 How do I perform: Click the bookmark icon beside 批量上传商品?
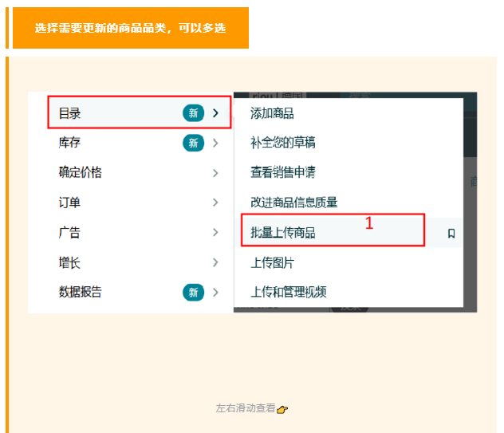coord(451,233)
